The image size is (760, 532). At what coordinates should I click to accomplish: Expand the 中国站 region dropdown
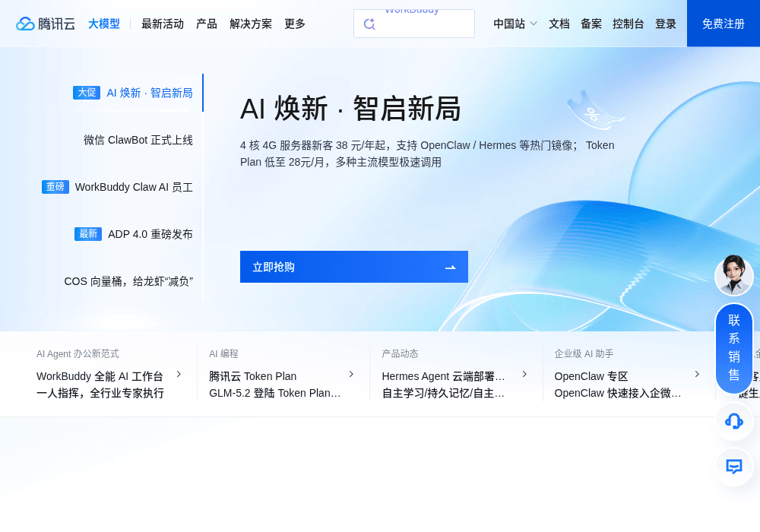pos(515,24)
